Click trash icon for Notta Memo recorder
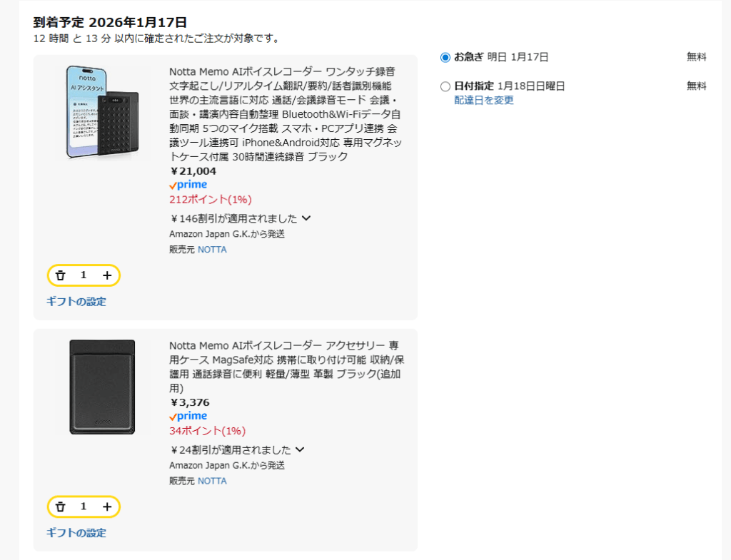This screenshot has height=560, width=731. pyautogui.click(x=61, y=275)
